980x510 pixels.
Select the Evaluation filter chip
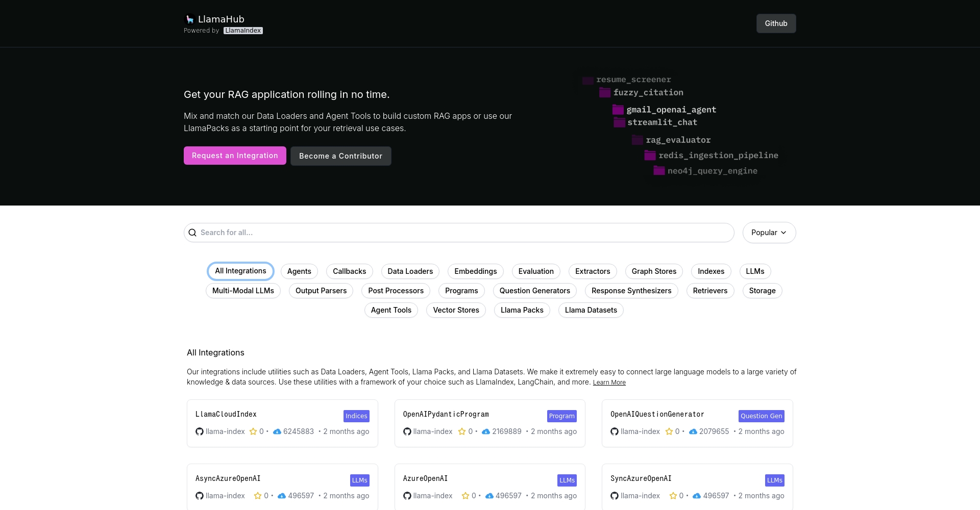536,271
